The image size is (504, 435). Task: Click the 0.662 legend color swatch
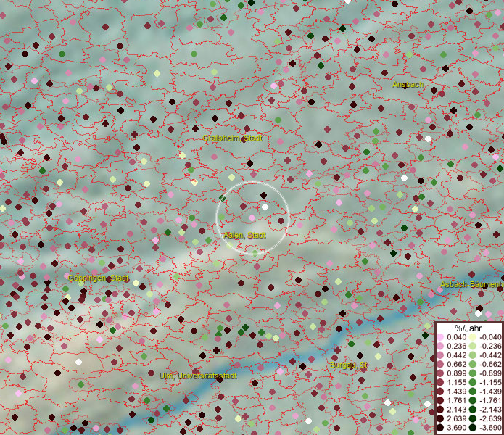point(440,364)
